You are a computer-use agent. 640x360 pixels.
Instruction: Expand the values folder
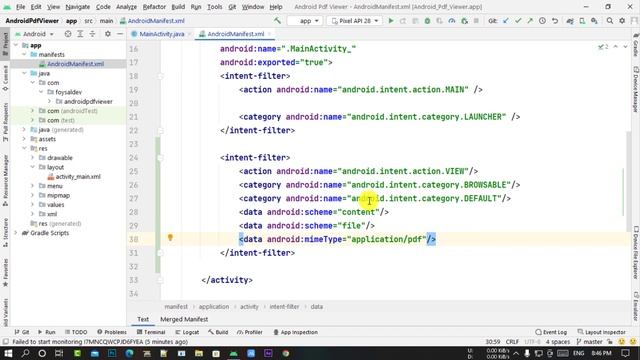coord(33,204)
